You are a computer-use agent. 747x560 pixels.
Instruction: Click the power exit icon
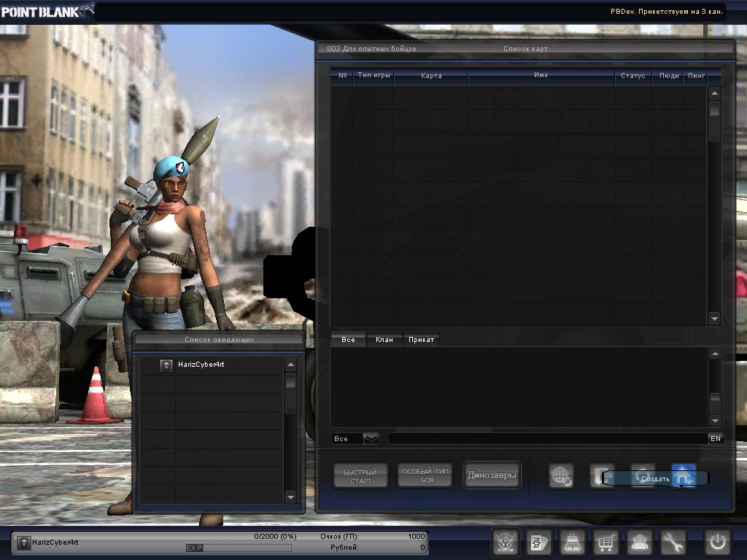point(718,542)
